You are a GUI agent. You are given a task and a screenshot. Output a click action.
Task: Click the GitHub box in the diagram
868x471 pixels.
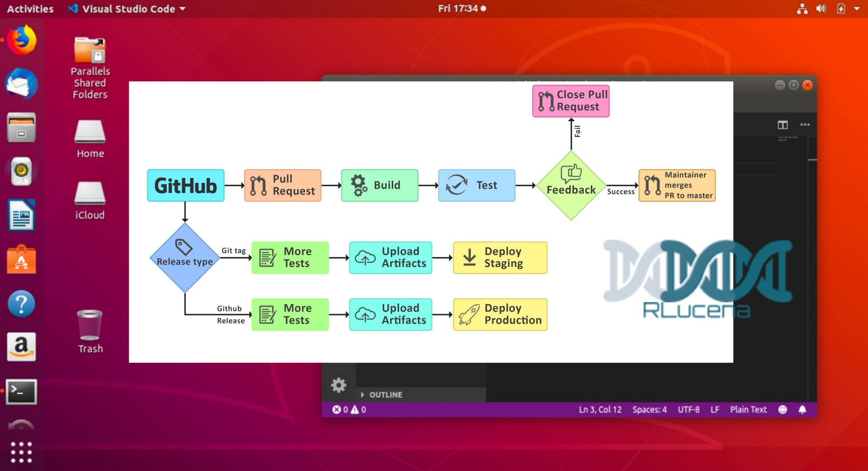coord(186,185)
